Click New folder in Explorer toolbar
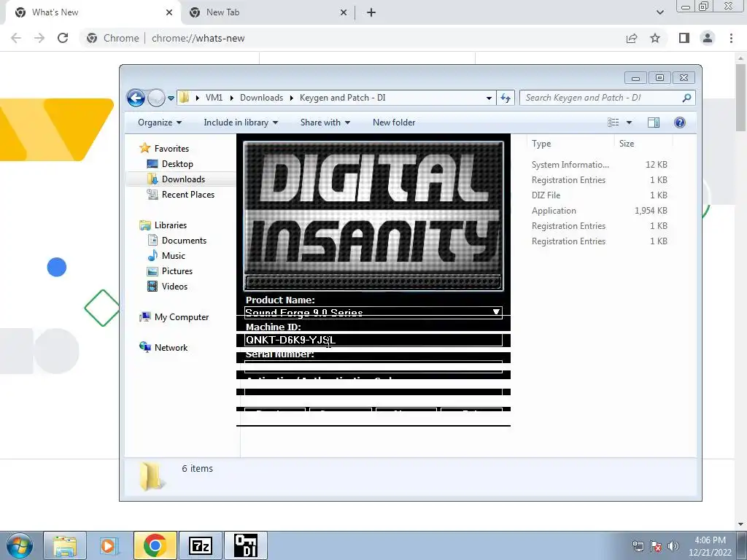Viewport: 747px width, 560px height. coord(394,122)
